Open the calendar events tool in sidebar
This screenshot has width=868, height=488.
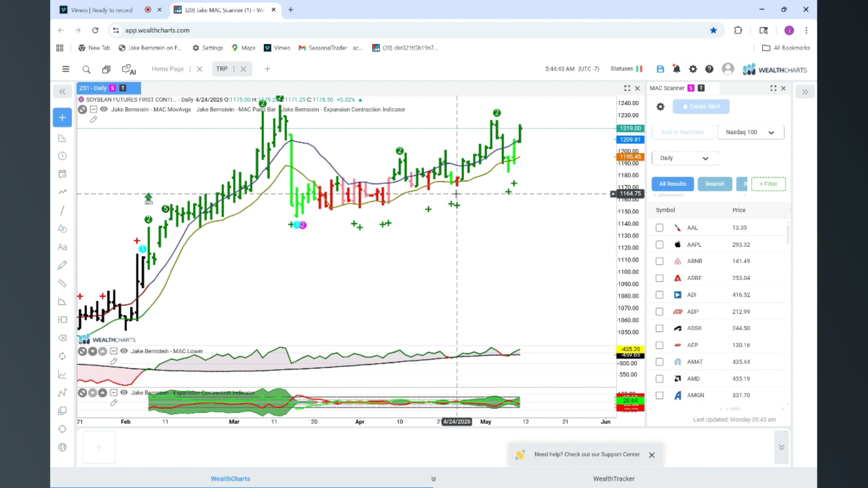pyautogui.click(x=62, y=174)
